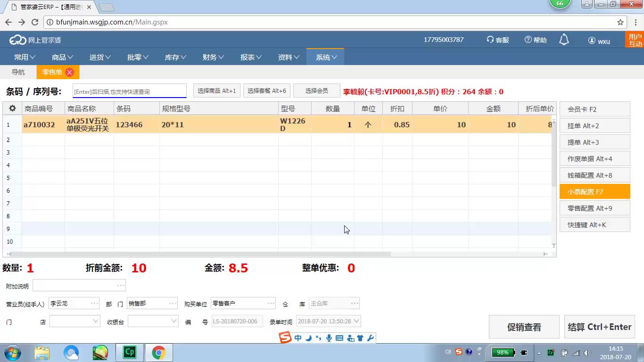Click 会员卡 F2 button
Screen dimensions: 644x362
[x=595, y=109]
